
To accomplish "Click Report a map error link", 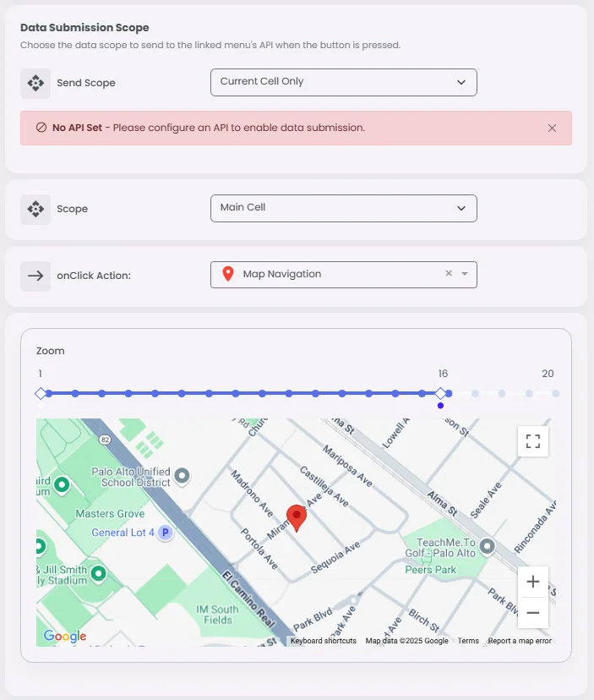I will [520, 641].
